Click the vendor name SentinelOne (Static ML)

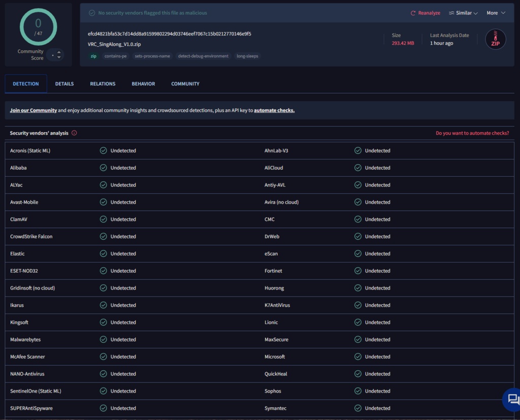36,391
